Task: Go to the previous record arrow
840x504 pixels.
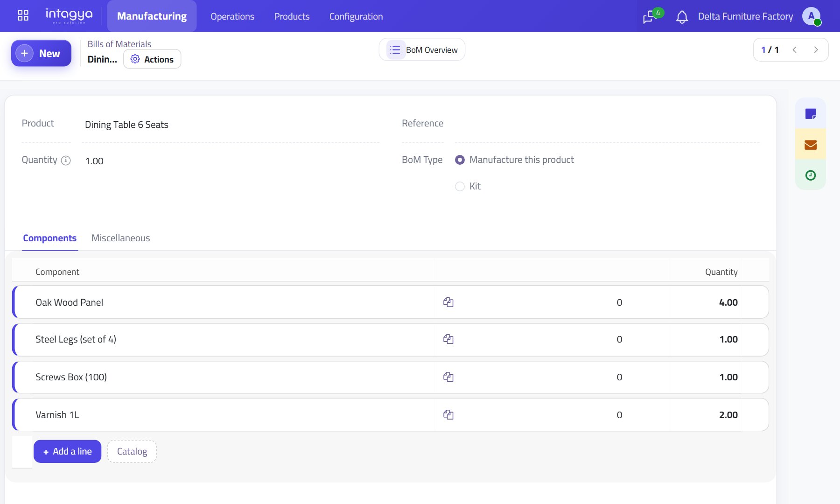Action: coord(794,50)
